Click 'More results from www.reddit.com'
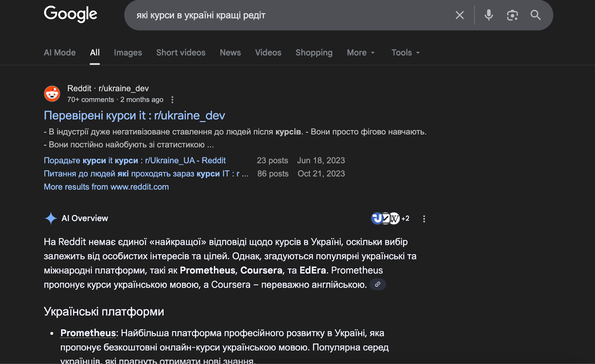This screenshot has height=364, width=595. [106, 187]
